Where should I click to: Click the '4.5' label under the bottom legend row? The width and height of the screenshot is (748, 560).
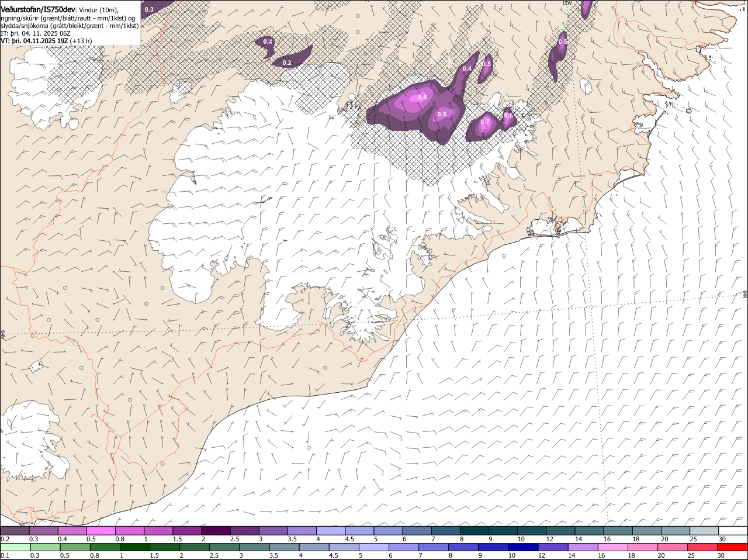(333, 555)
